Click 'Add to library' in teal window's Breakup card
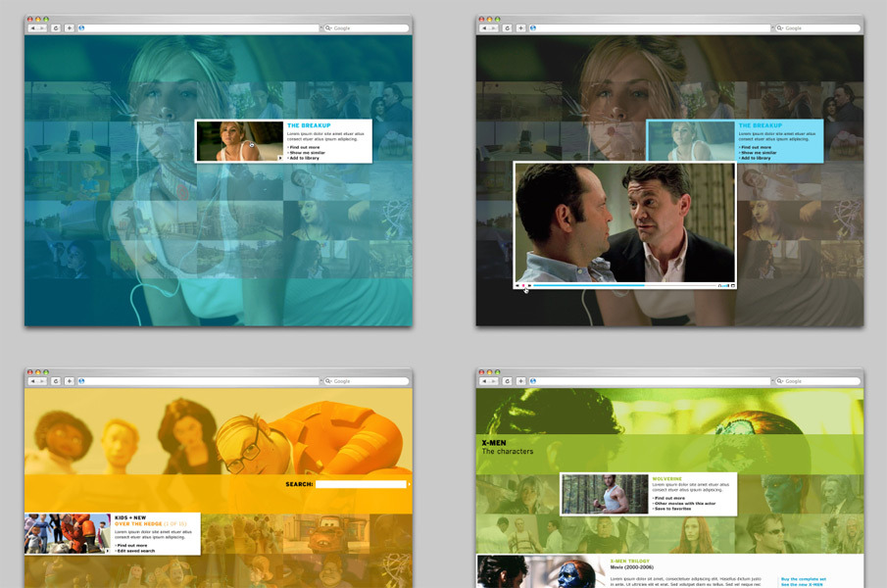 pos(303,159)
